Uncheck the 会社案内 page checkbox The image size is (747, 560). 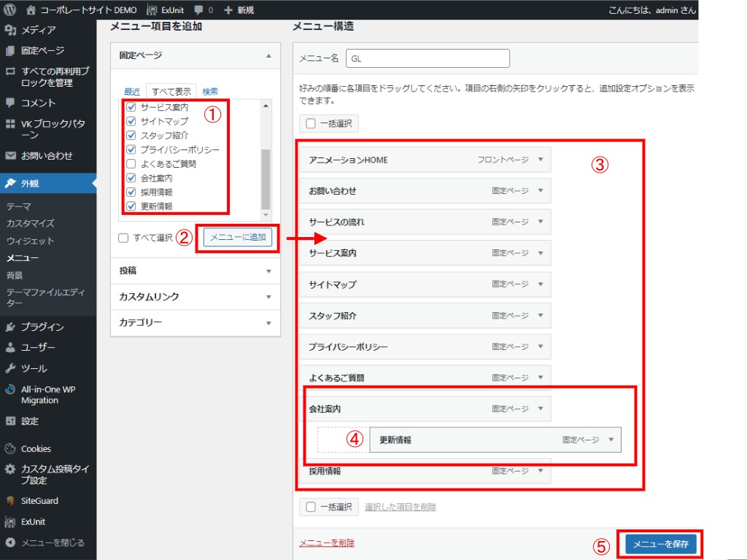click(131, 178)
